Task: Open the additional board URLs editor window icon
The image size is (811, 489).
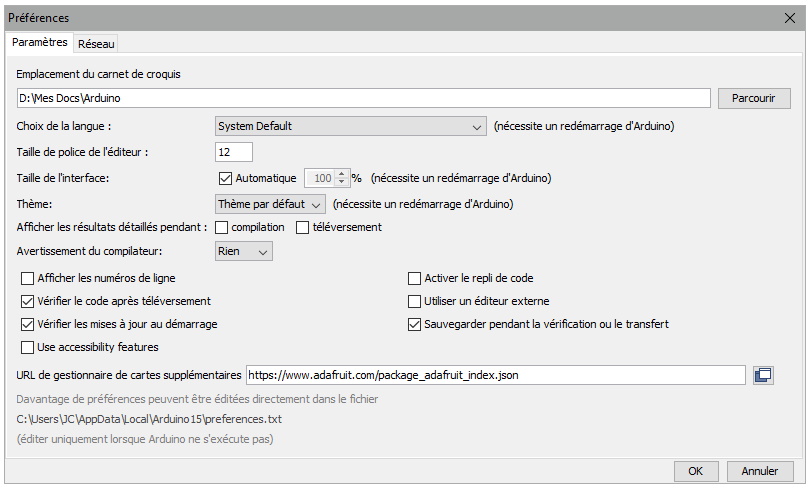Action: click(x=763, y=375)
